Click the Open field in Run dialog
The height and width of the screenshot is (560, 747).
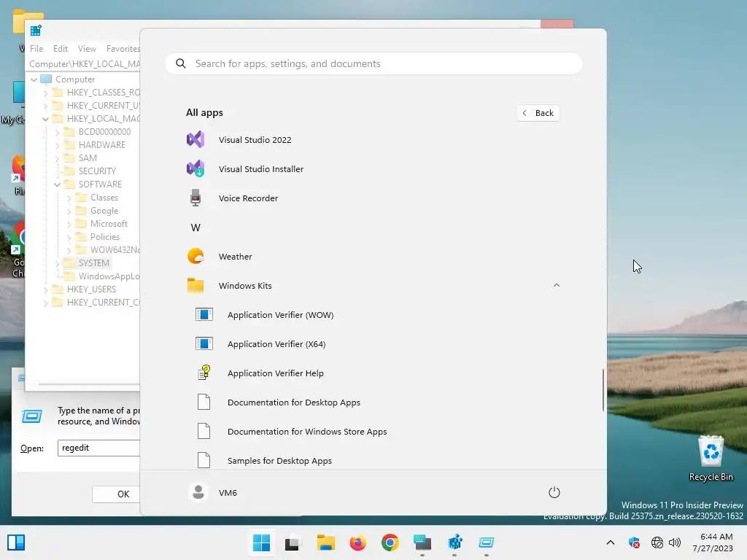coord(98,448)
